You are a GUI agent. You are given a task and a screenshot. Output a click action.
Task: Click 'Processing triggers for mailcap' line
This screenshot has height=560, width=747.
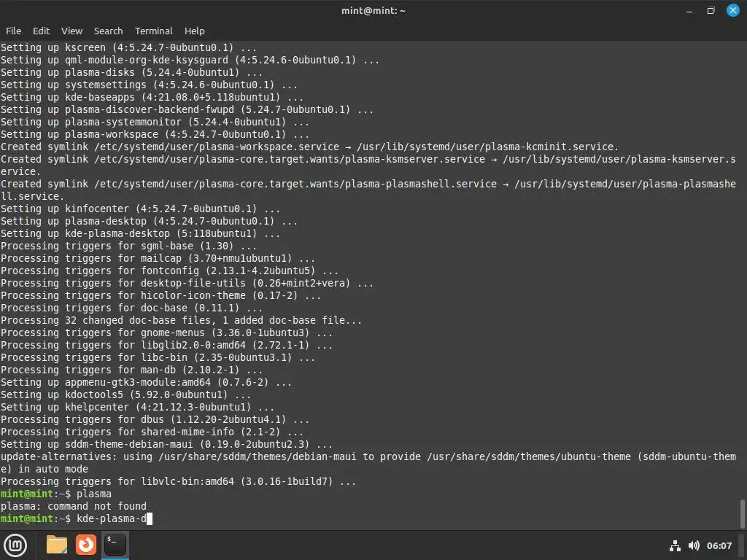pos(158,258)
